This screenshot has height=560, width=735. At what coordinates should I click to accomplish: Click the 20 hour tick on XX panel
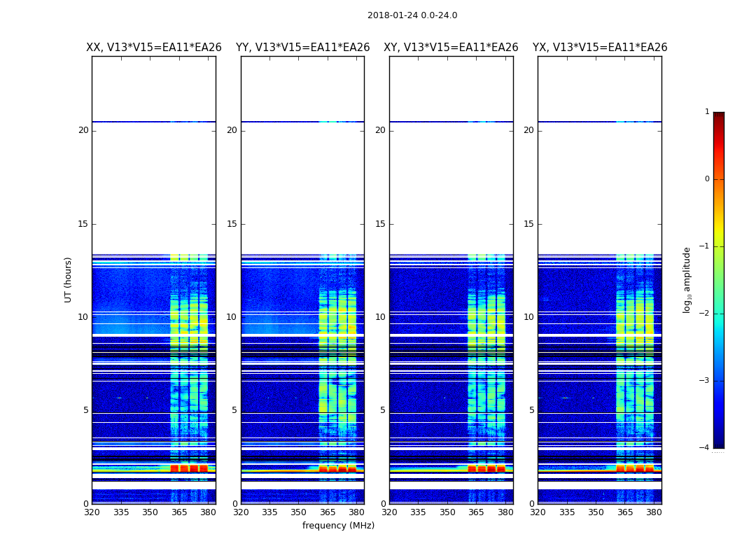click(x=83, y=130)
